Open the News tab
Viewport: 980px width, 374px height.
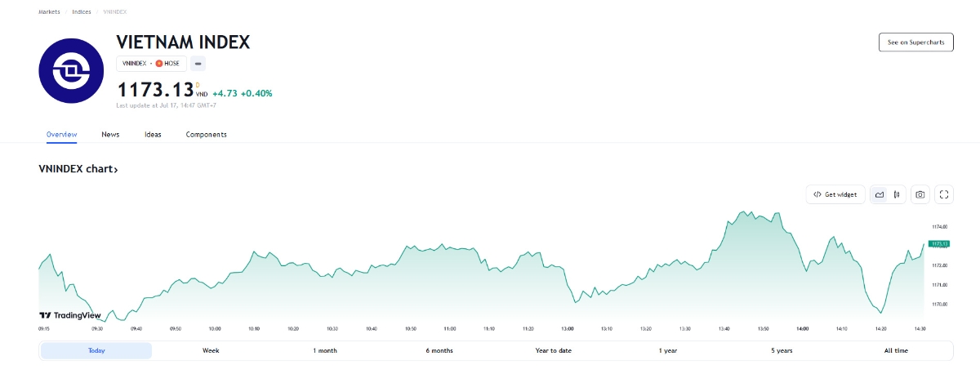[x=110, y=135]
